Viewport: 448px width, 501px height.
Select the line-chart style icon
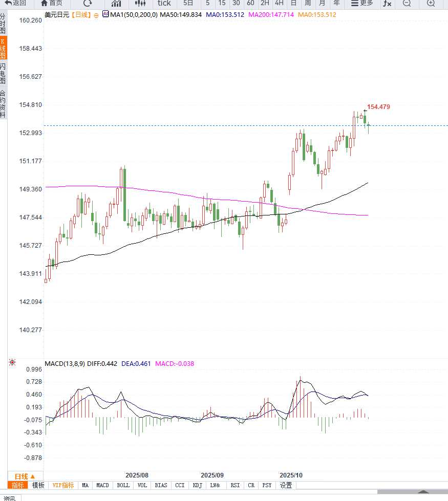pos(116,3)
